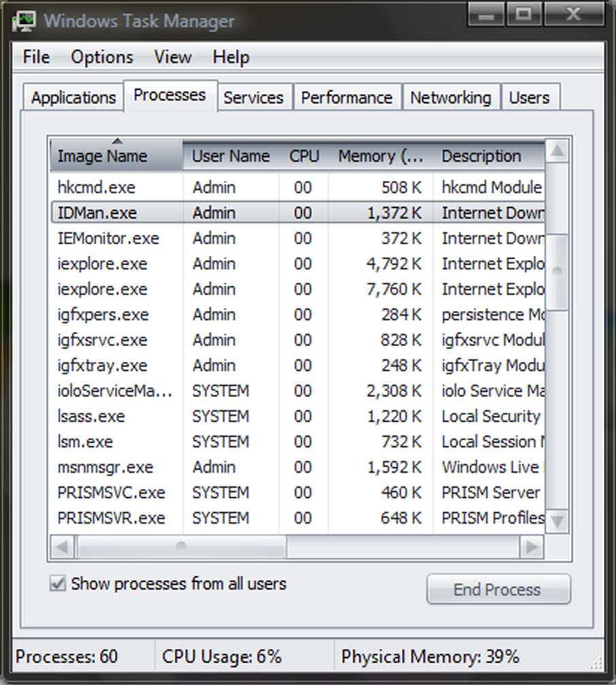Select the hkcmd.exe process row
Screen dimensions: 616x685
(x=298, y=188)
